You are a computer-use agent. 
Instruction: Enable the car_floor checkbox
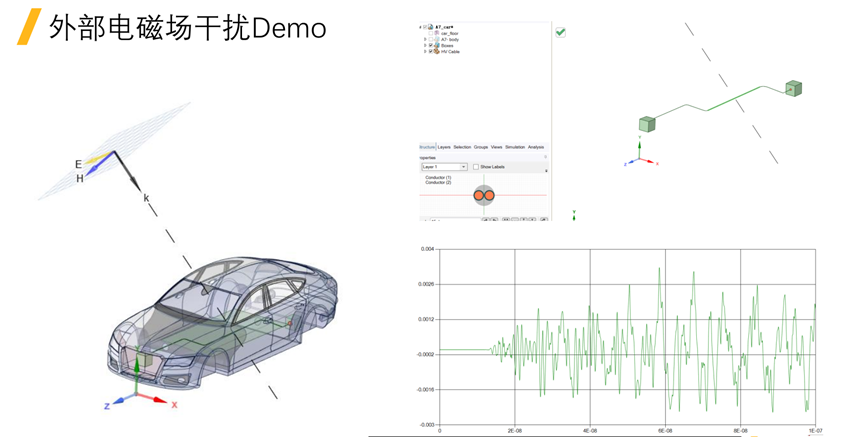[x=431, y=33]
